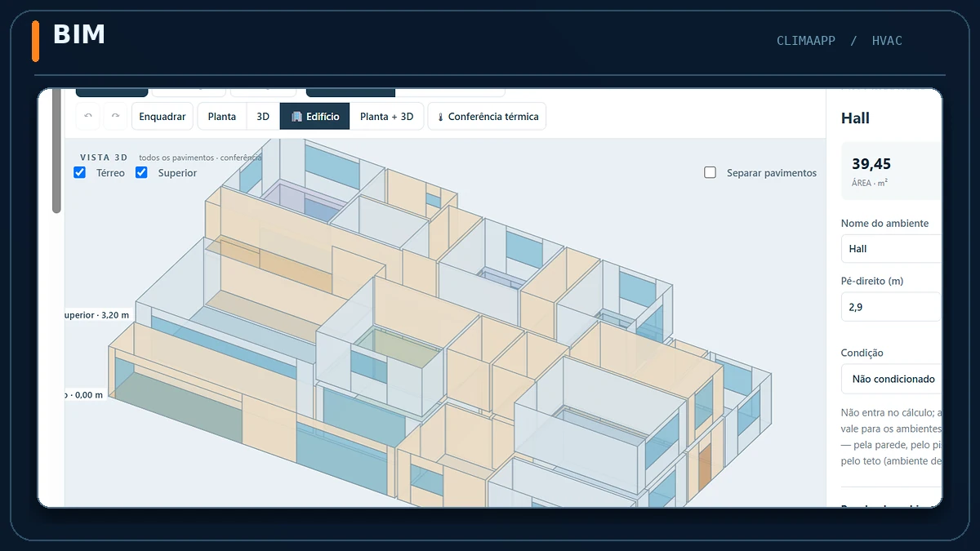
Task: Click the BIM heading
Action: point(79,35)
